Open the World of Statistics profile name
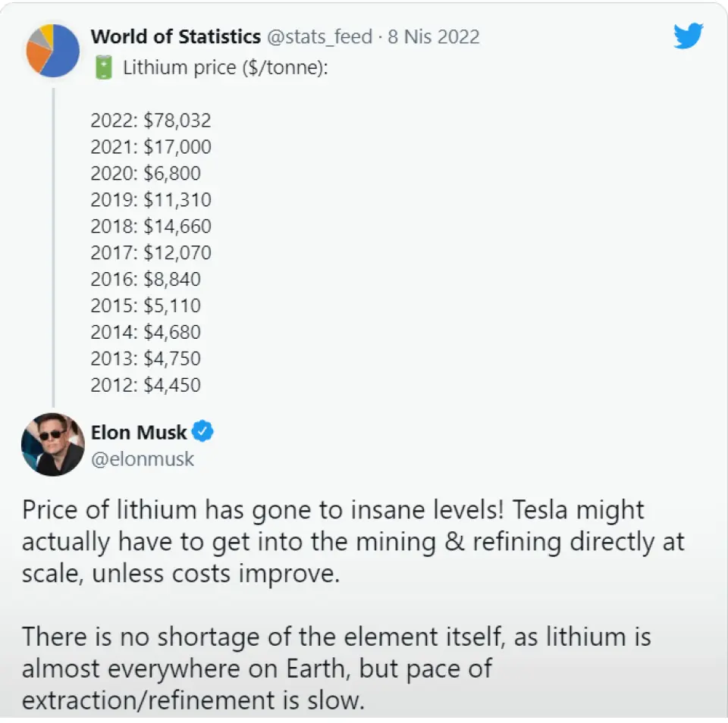Viewport: 728px width, 723px height. point(176,36)
